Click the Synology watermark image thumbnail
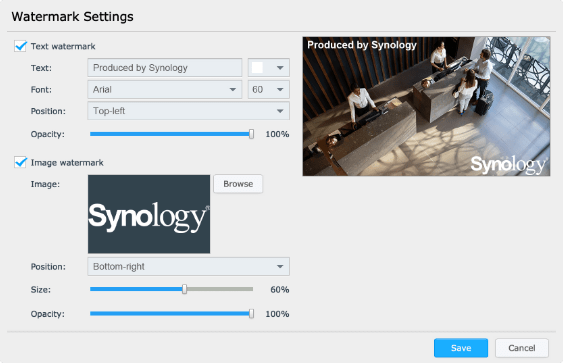 pos(149,214)
